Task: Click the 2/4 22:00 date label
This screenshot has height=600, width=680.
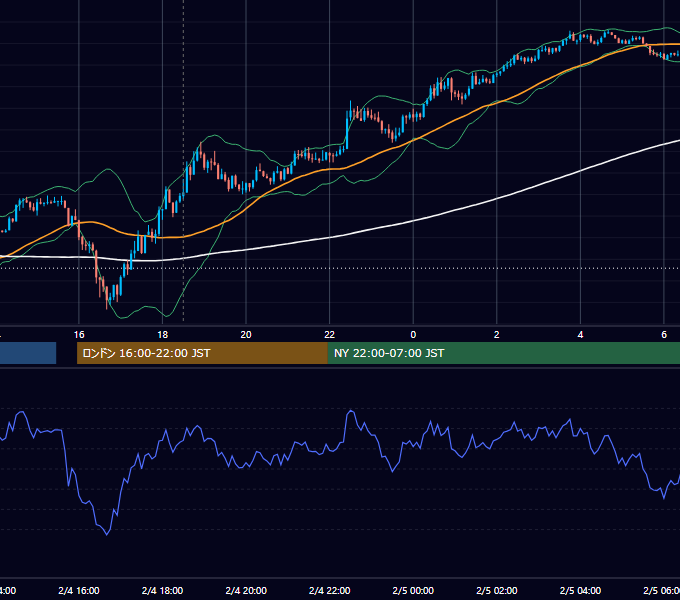Action: pos(330,590)
